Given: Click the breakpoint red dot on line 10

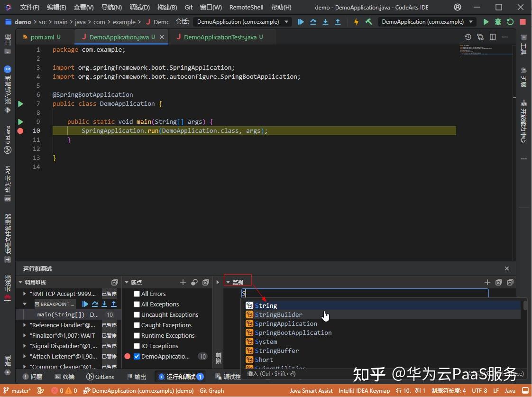Looking at the screenshot, I should point(20,131).
